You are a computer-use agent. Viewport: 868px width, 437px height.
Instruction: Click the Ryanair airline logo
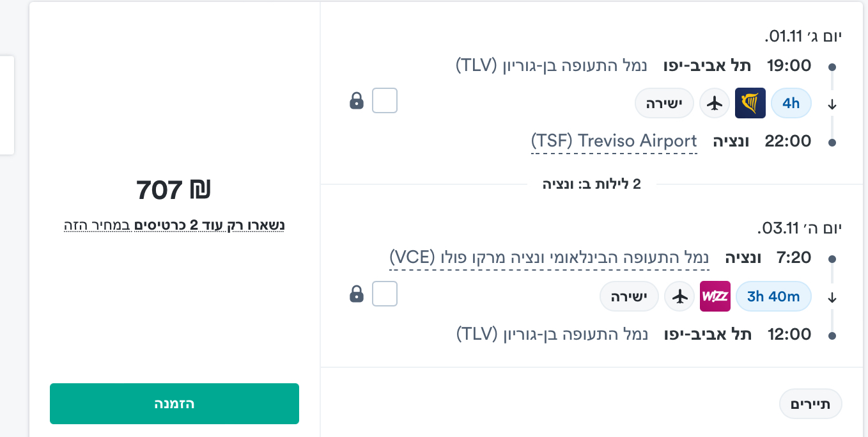[750, 103]
